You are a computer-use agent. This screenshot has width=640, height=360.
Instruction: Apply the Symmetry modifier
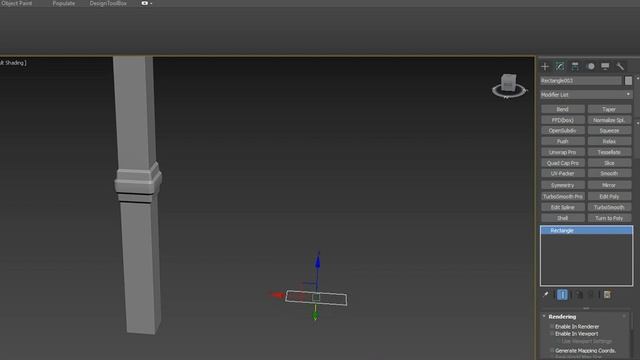[x=562, y=185]
